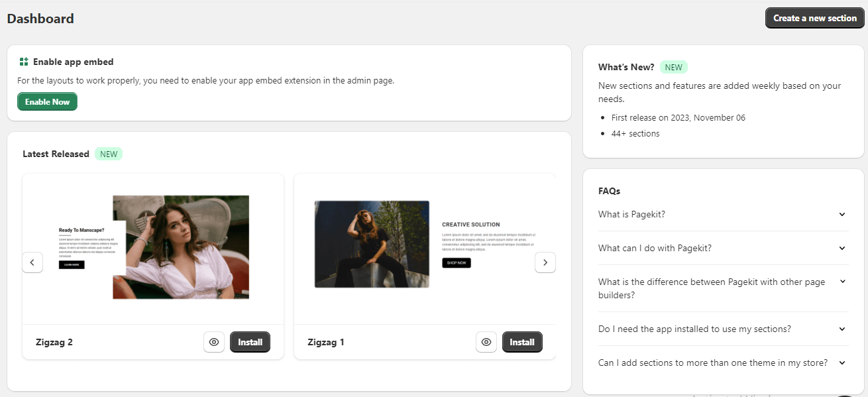Click the NEW badge beside Latest Released
Viewport: 868px width, 397px height.
coord(109,154)
